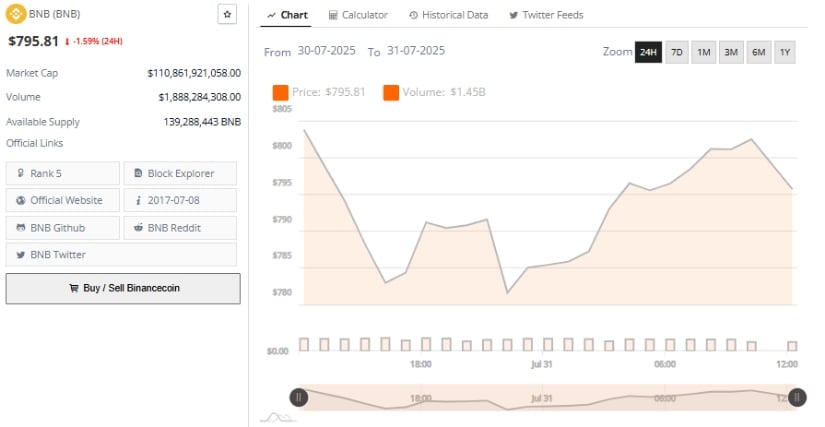Click the 2017-07-08 launch date box
The image size is (825, 427).
180,200
